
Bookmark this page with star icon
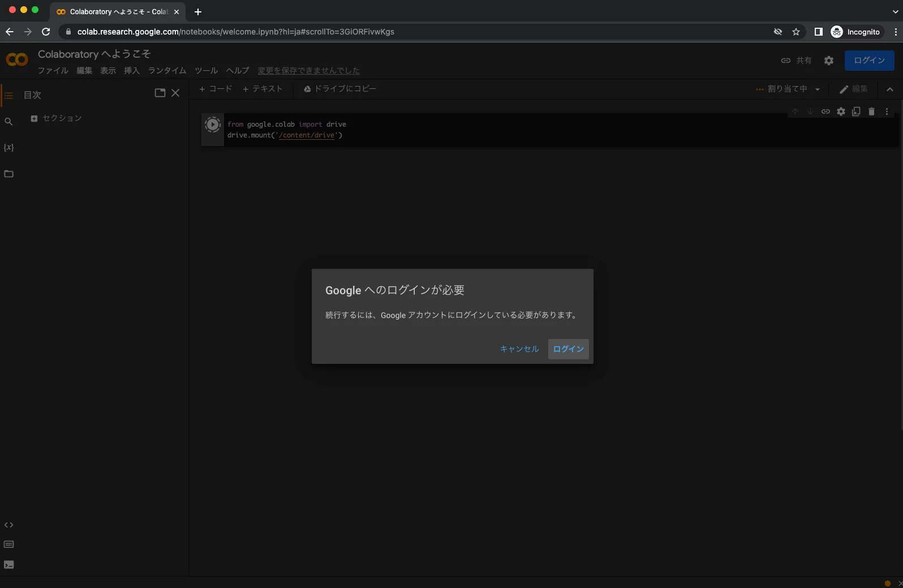(796, 32)
